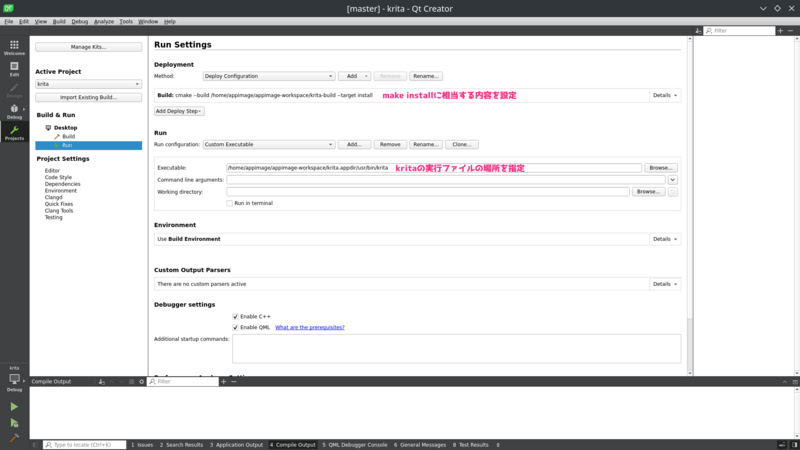Clear the right output pane
The height and width of the screenshot is (450, 800).
point(698,31)
